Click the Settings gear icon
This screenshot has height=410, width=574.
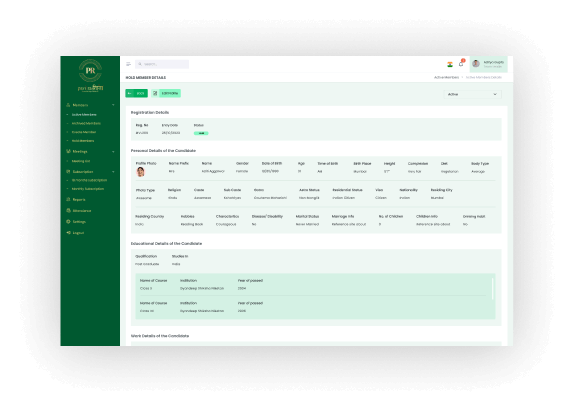pyautogui.click(x=68, y=221)
